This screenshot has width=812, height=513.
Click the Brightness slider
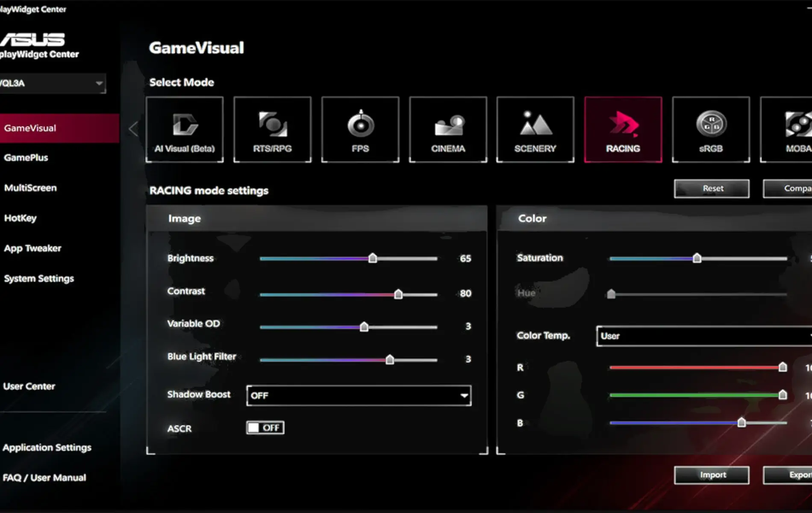click(348, 258)
